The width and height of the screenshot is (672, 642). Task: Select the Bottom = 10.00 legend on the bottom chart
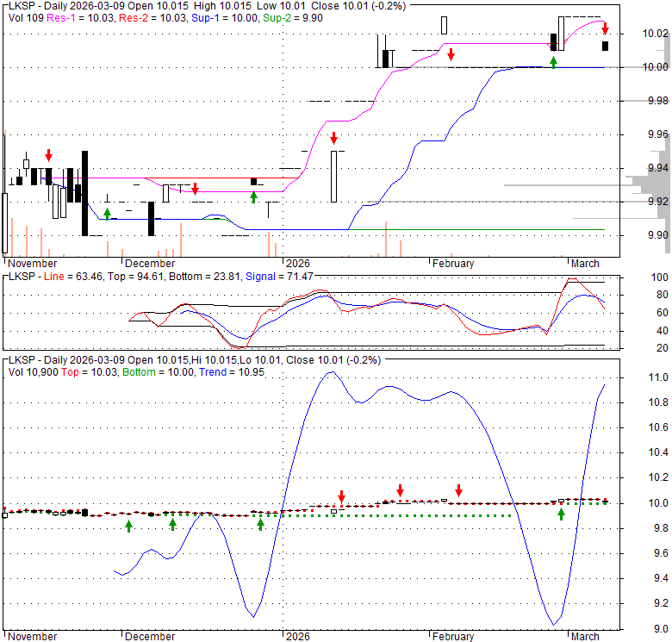[159, 372]
